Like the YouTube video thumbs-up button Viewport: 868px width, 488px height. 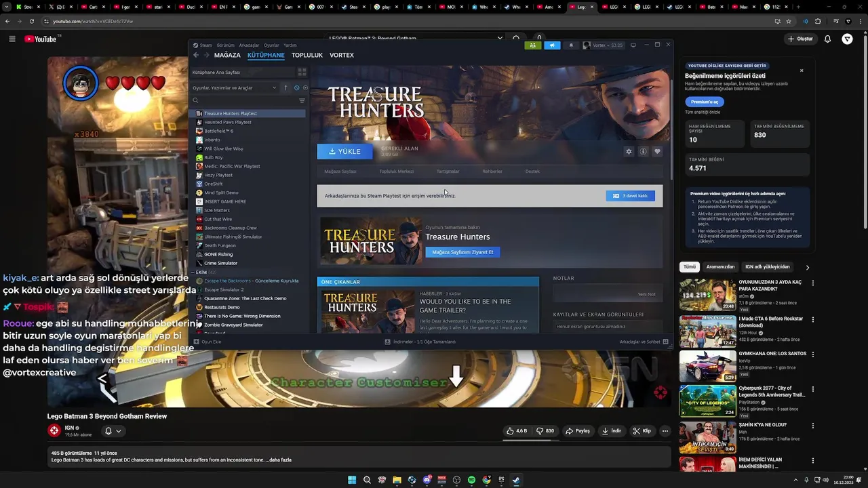pos(517,430)
